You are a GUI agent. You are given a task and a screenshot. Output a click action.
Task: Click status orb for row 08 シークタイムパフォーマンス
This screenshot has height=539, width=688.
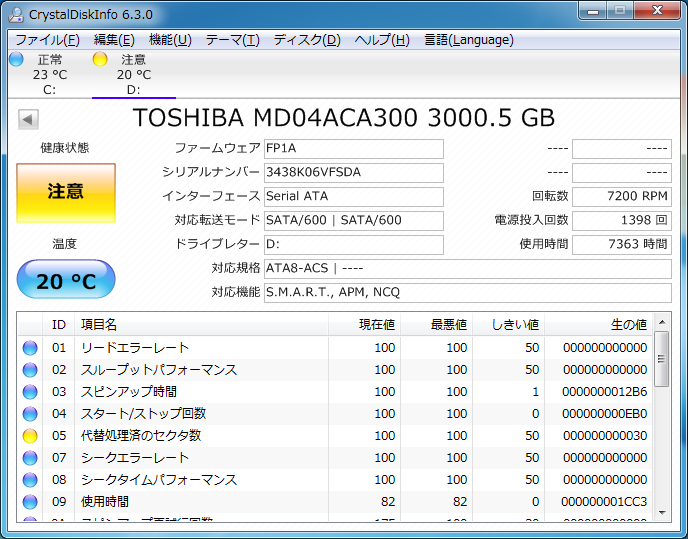coord(30,480)
